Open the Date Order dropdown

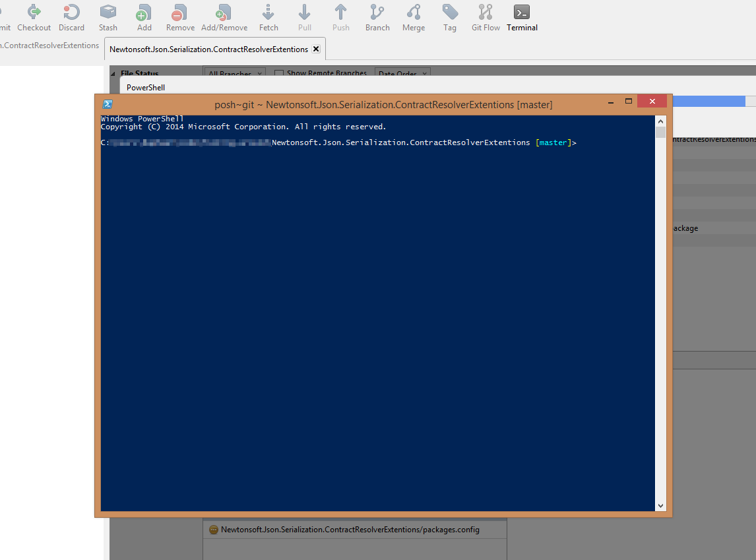402,73
